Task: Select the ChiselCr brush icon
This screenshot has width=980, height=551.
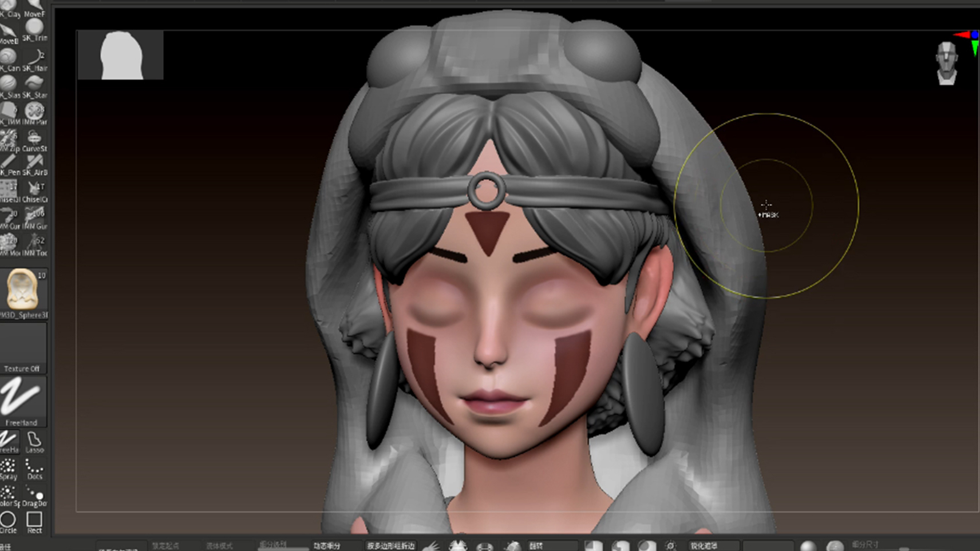Action: pos(34,192)
